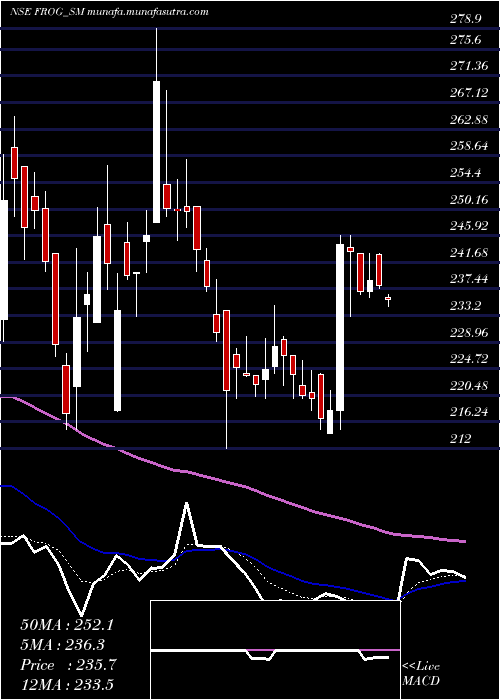Click the 12MA : 233.5 readout
The image size is (500, 700).
pyautogui.click(x=67, y=685)
